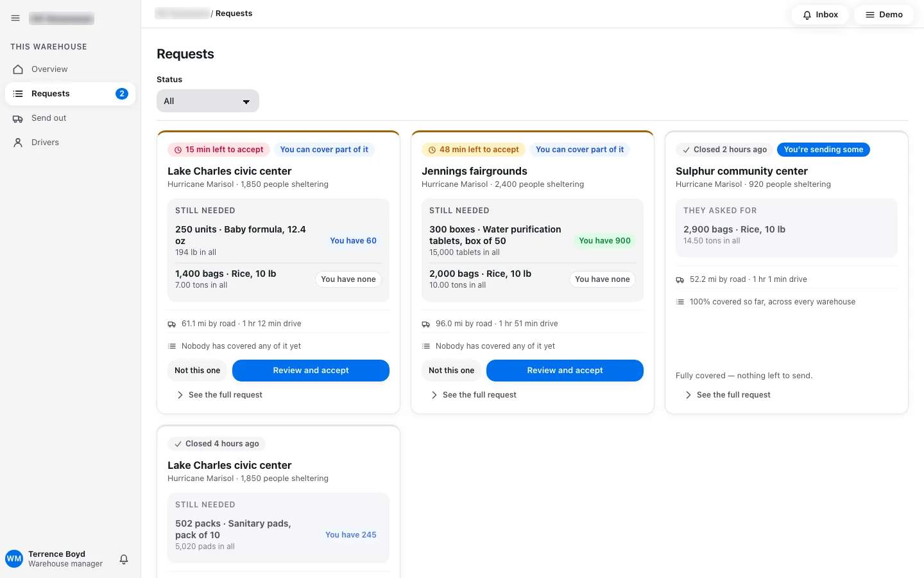Decline Jennings fairgrounds with Not this one
The width and height of the screenshot is (924, 578).
451,371
